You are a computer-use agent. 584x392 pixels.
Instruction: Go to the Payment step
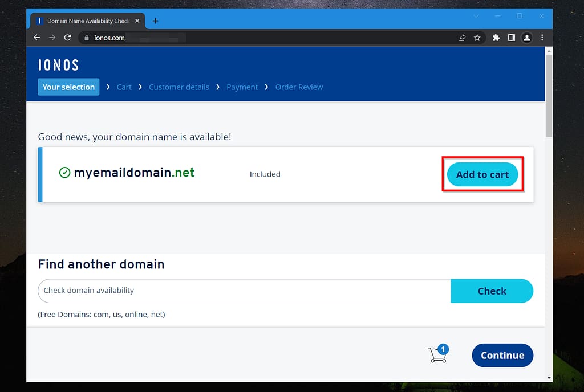[x=242, y=87]
